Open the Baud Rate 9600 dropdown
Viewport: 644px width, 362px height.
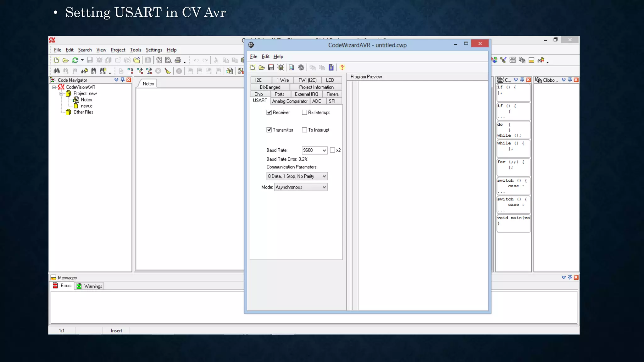click(324, 151)
